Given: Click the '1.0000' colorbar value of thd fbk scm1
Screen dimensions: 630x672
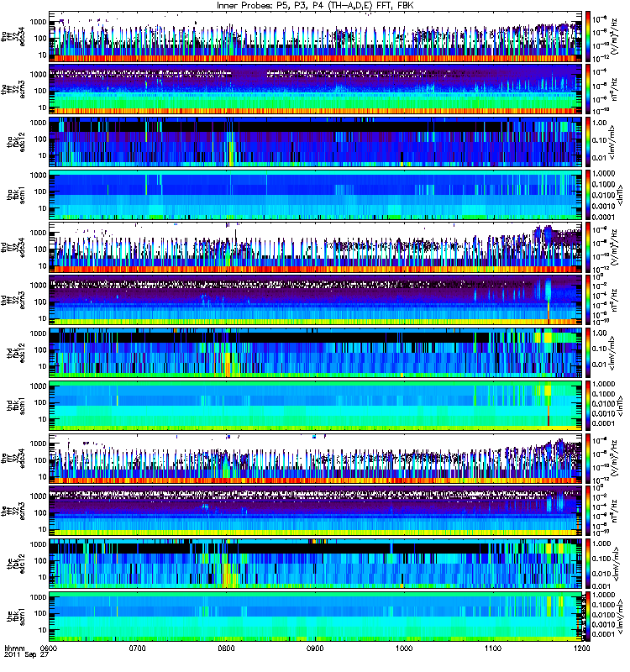Looking at the screenshot, I should pos(603,385).
